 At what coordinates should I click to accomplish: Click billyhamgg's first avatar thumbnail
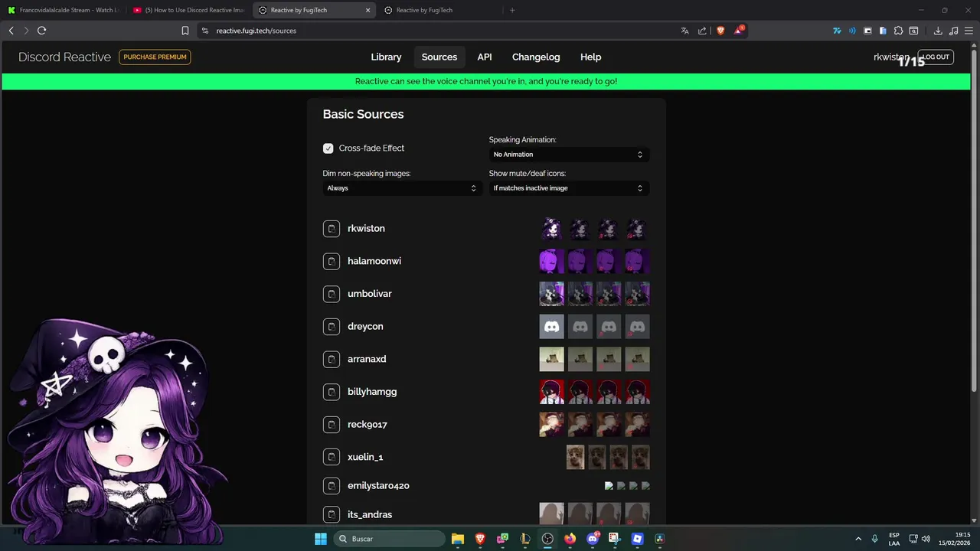click(551, 392)
